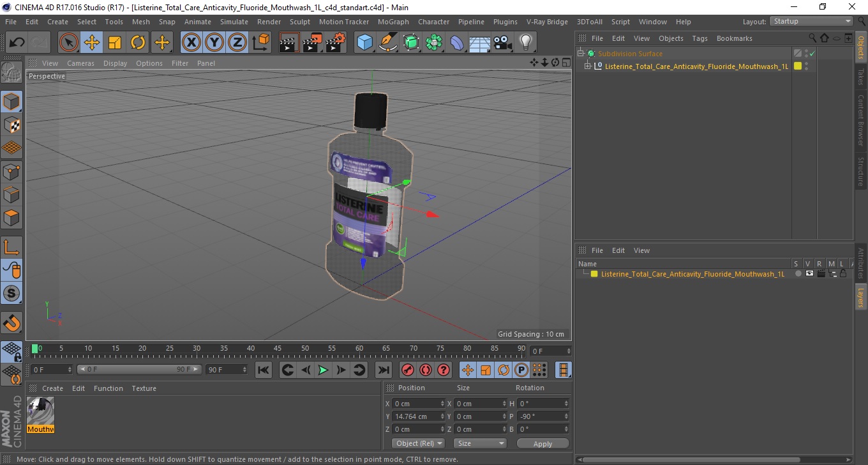
Task: Click the Listerine object's yellow layer swatch
Action: (797, 66)
